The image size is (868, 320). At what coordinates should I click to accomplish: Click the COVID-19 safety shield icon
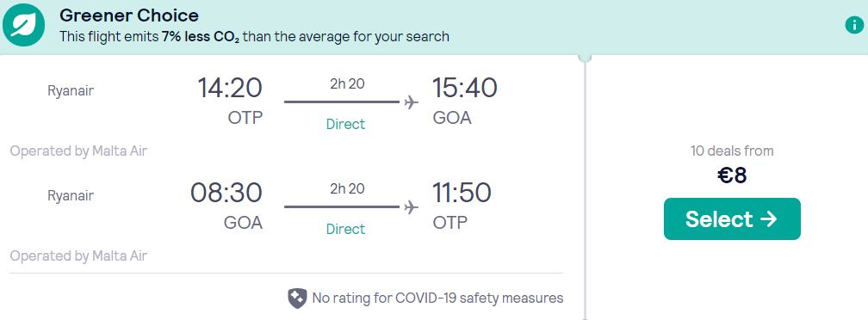(x=297, y=298)
